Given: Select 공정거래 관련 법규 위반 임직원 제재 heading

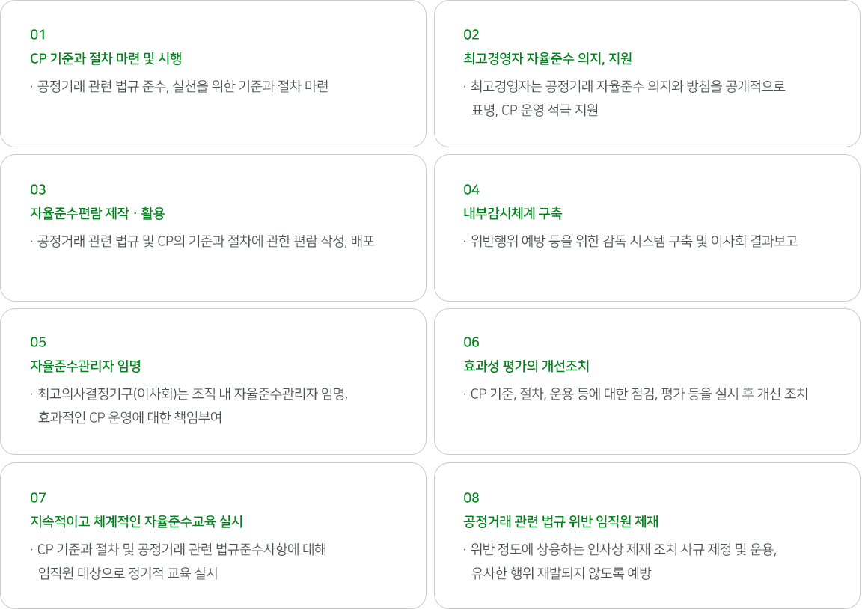Looking at the screenshot, I should coord(560,521).
